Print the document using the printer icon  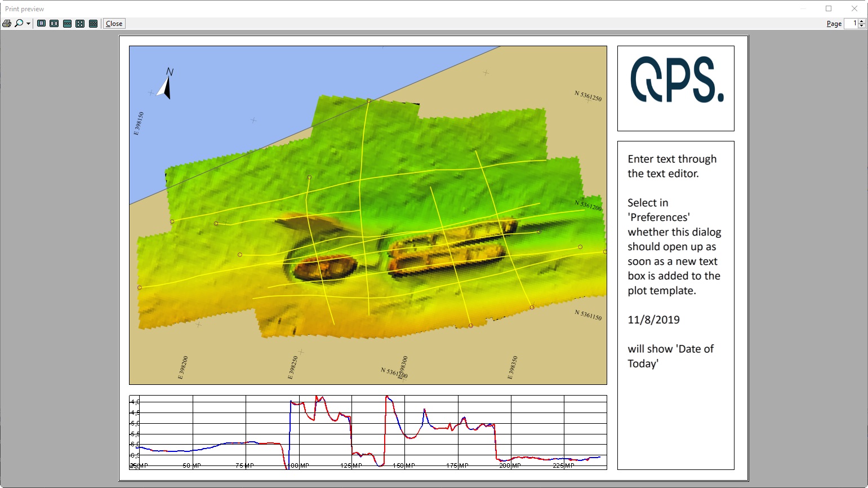pos(7,23)
